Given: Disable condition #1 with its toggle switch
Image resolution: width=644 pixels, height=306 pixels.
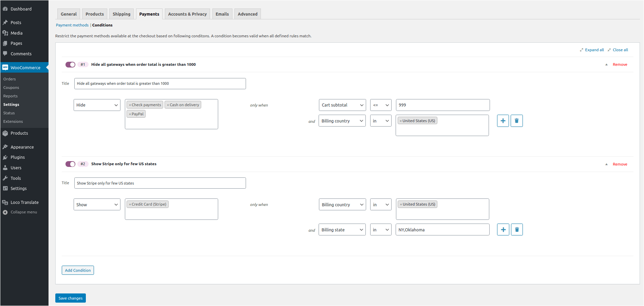Looking at the screenshot, I should pyautogui.click(x=70, y=64).
